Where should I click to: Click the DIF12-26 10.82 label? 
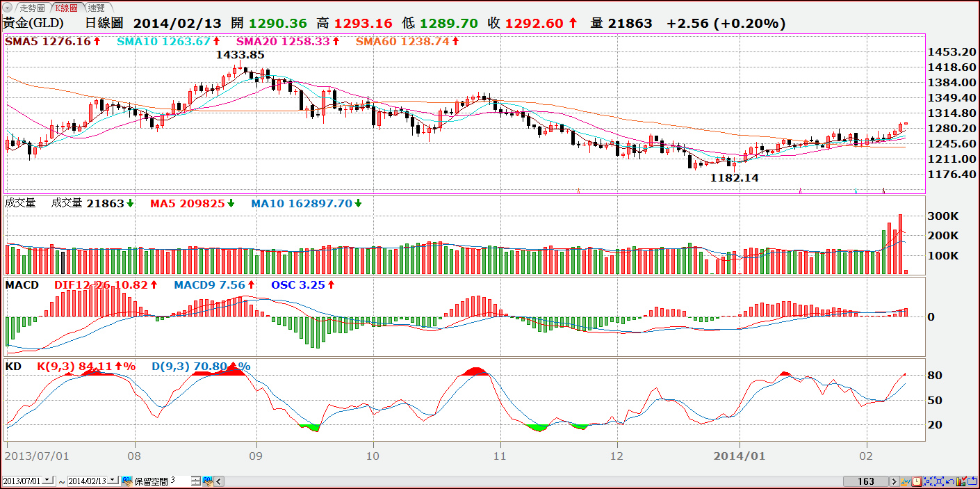pyautogui.click(x=106, y=285)
